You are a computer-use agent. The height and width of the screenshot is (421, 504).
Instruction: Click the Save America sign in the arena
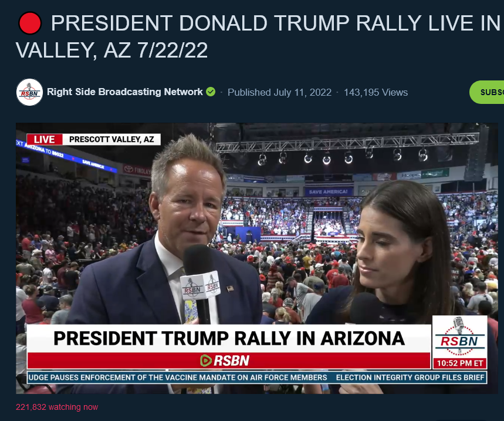329,191
